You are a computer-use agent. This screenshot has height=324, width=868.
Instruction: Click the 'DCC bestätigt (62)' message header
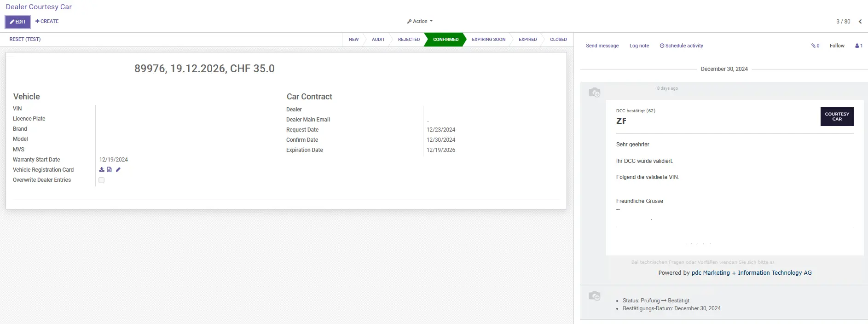click(636, 111)
